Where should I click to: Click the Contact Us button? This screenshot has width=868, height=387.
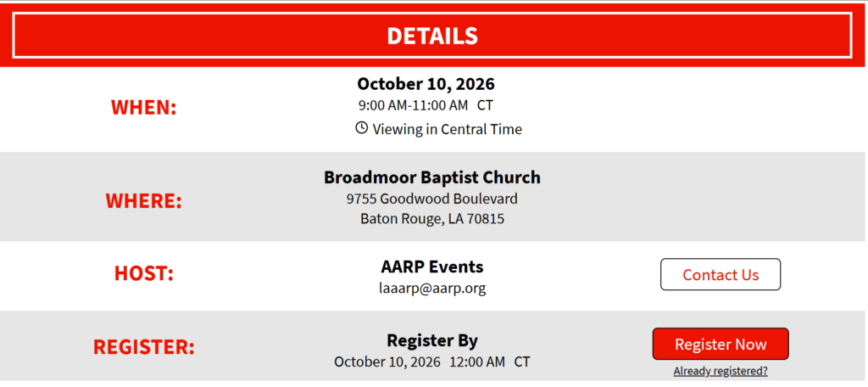pyautogui.click(x=721, y=274)
